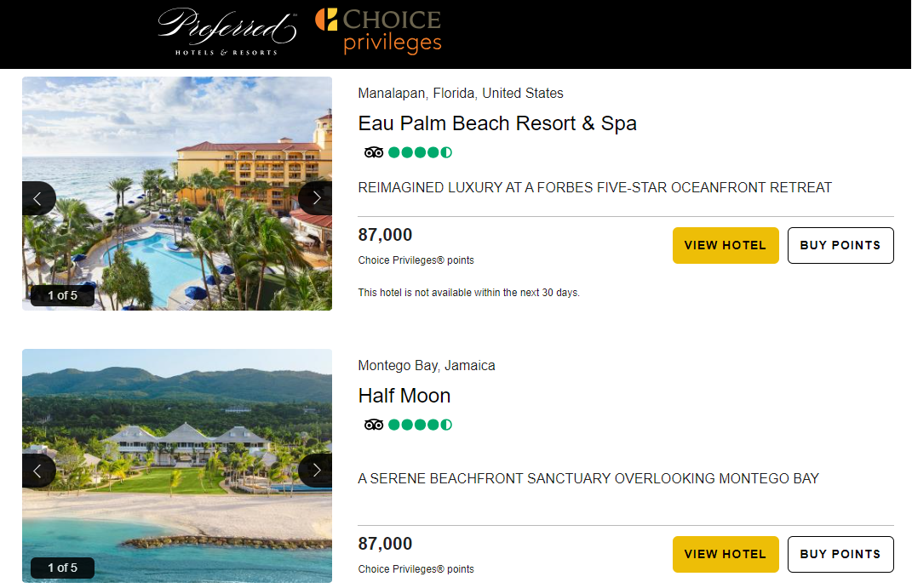
Task: Click BUY POINTS for Eau Palm Beach Resort
Action: point(840,245)
